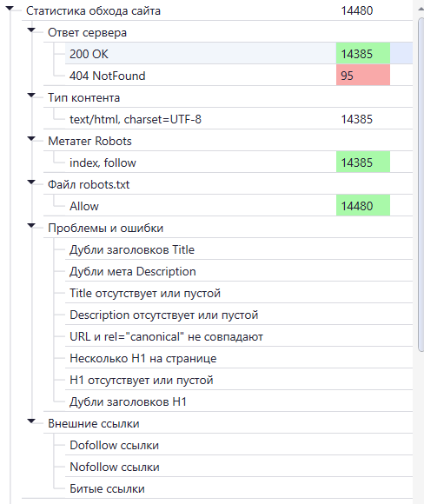424x504 pixels.
Task: Select the 404 NotFound row
Action: [239, 76]
